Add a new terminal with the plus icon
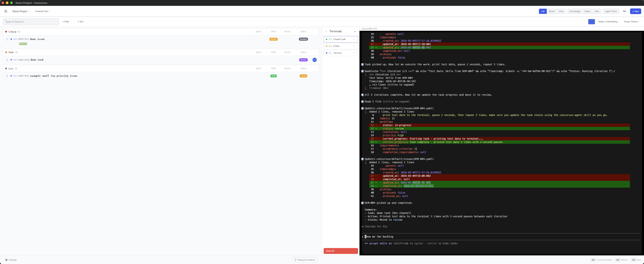The image size is (644, 264). pos(355,32)
